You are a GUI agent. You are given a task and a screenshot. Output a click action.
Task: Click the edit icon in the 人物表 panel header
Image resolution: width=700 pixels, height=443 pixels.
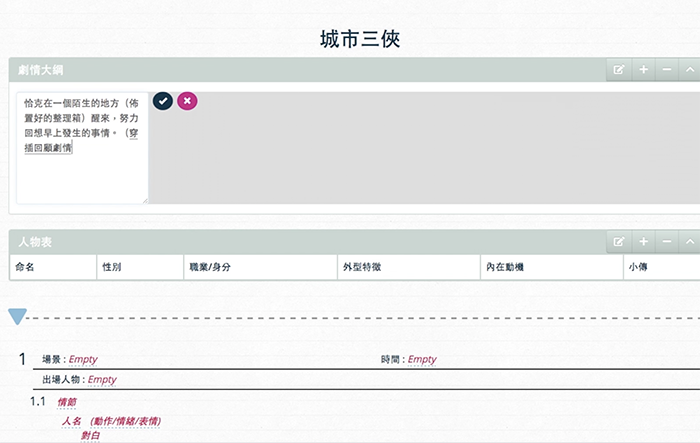[x=619, y=241]
